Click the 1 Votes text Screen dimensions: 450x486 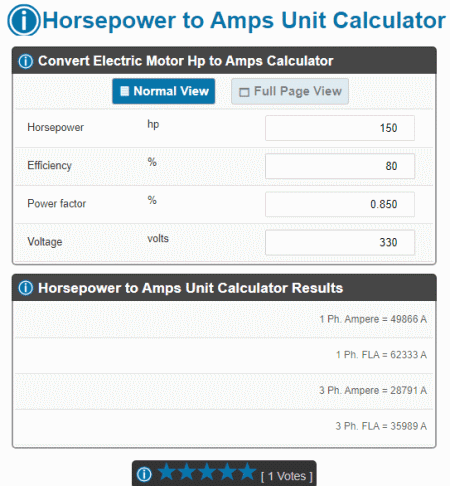pyautogui.click(x=287, y=476)
